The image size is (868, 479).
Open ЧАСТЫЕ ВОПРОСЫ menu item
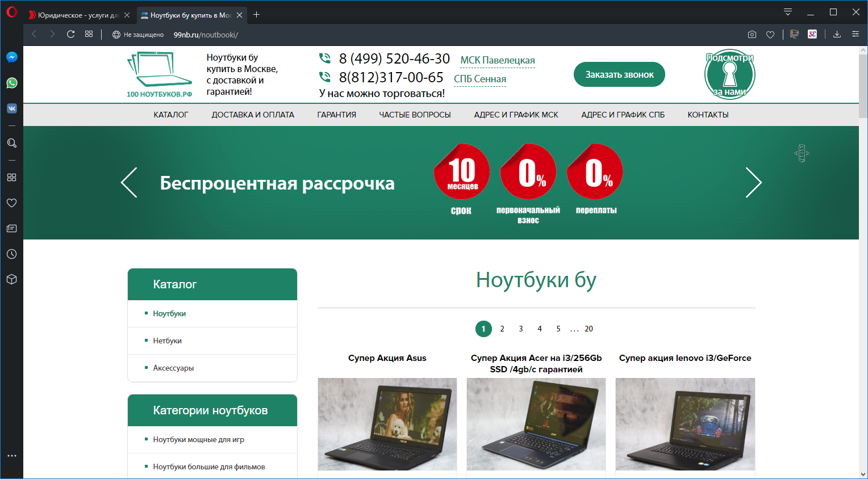[x=415, y=115]
